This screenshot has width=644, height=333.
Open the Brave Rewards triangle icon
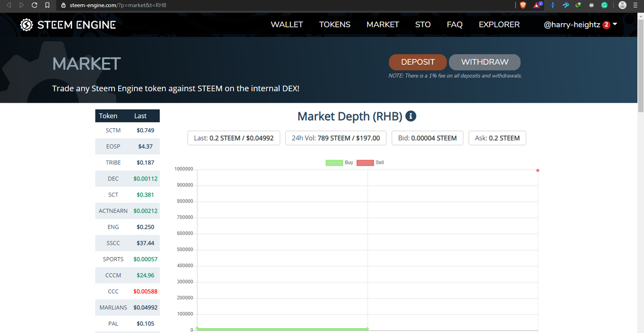point(538,5)
